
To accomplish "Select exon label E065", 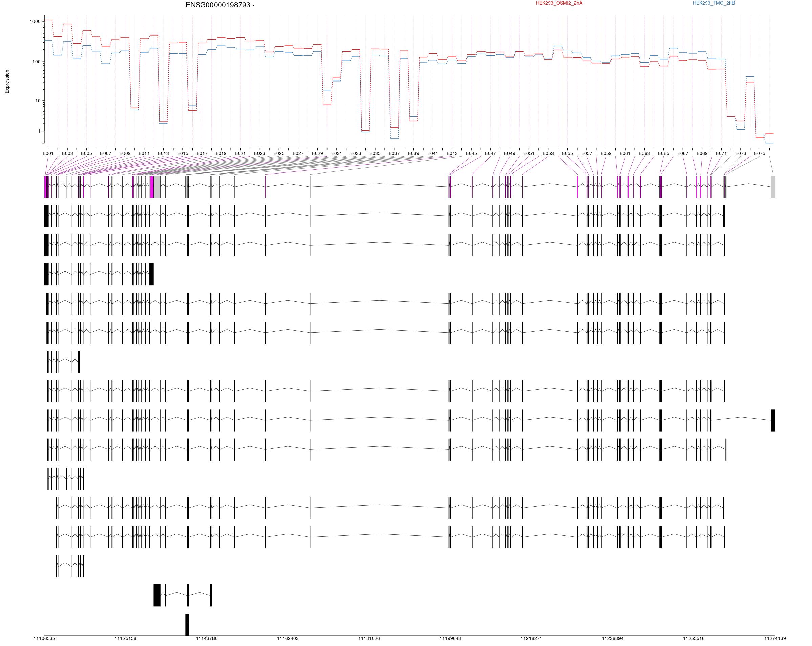I will coord(663,153).
